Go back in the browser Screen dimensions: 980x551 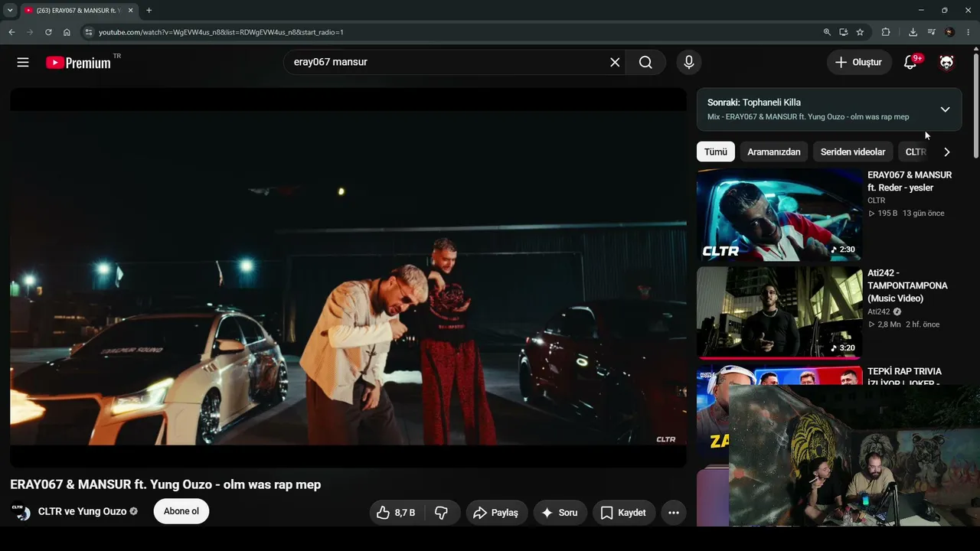pos(11,32)
